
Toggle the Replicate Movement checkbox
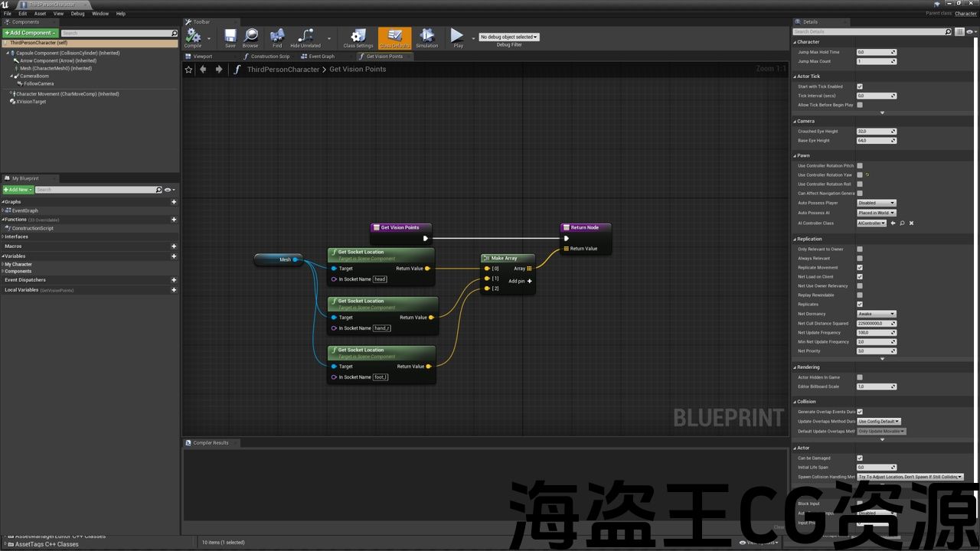(860, 268)
